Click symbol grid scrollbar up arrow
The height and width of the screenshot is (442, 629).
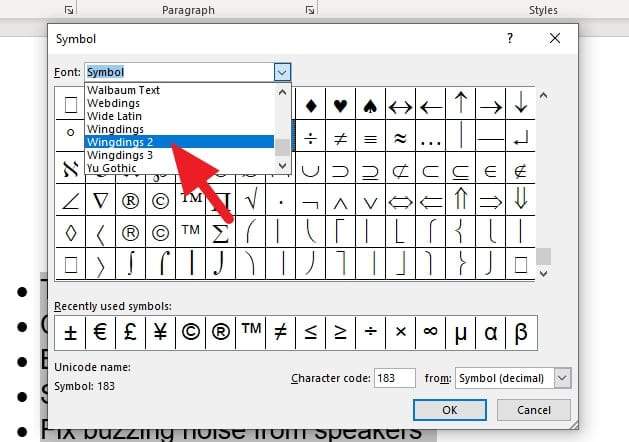point(544,96)
